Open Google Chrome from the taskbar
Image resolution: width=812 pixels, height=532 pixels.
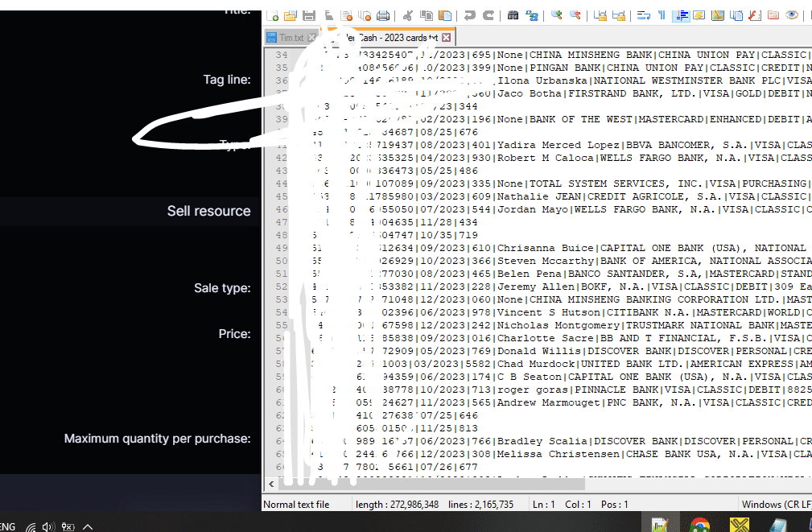[699, 526]
